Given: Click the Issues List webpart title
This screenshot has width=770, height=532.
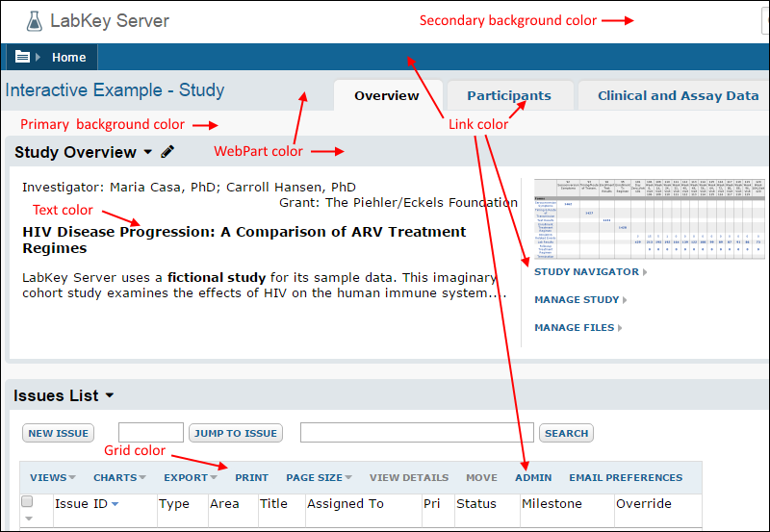Looking at the screenshot, I should click(x=56, y=395).
